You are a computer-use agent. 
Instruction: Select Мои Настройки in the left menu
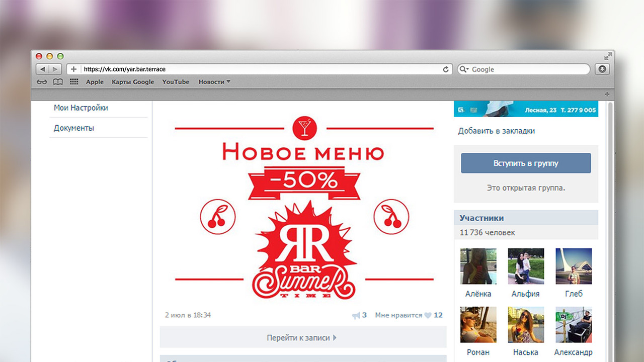click(x=81, y=108)
